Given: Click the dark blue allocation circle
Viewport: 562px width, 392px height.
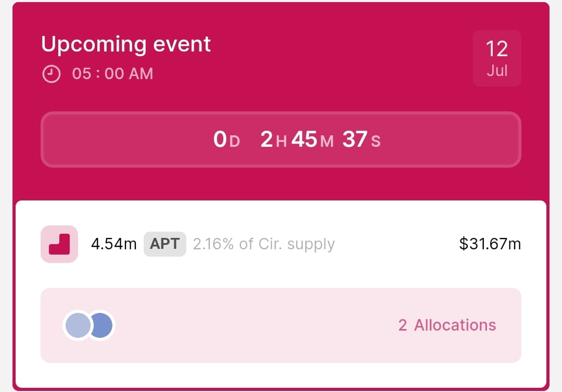Looking at the screenshot, I should point(102,325).
